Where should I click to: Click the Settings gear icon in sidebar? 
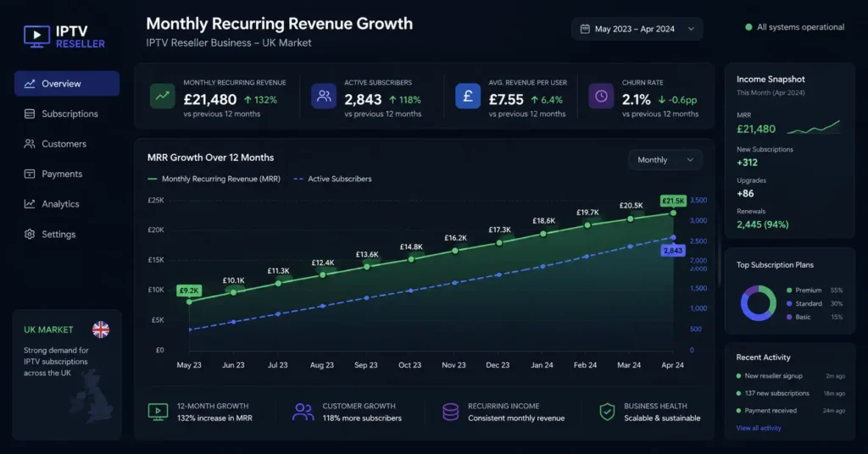pyautogui.click(x=30, y=234)
